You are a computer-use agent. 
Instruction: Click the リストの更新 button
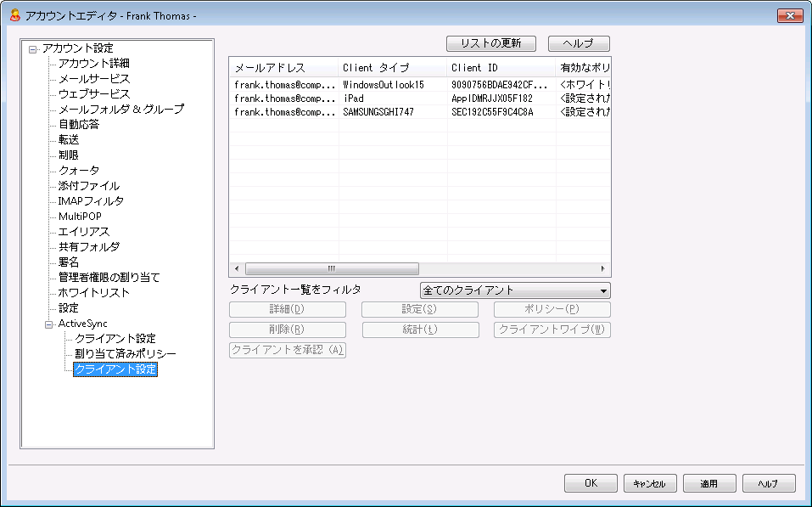coord(490,43)
